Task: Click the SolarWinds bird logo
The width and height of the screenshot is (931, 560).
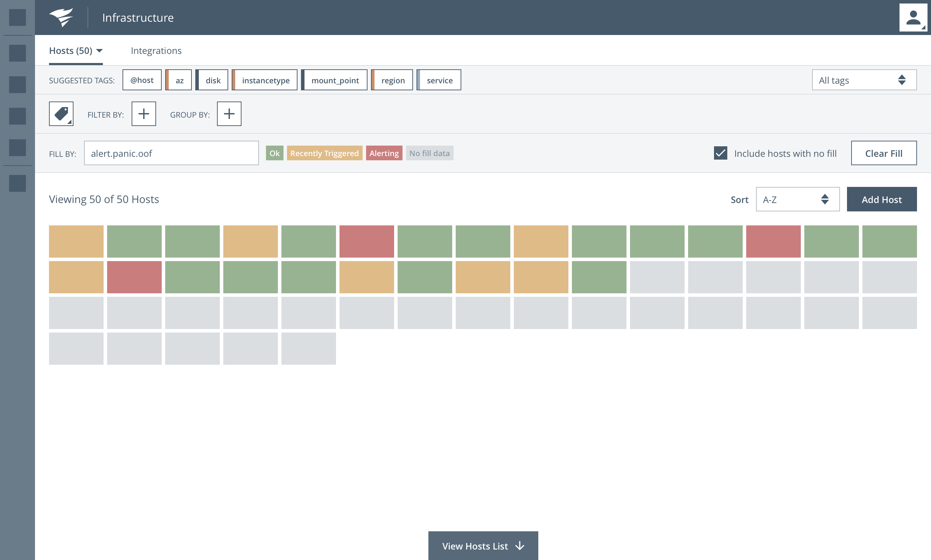Action: [61, 17]
